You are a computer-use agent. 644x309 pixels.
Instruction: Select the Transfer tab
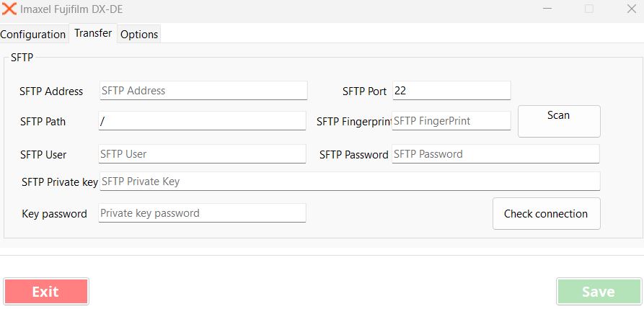click(93, 33)
